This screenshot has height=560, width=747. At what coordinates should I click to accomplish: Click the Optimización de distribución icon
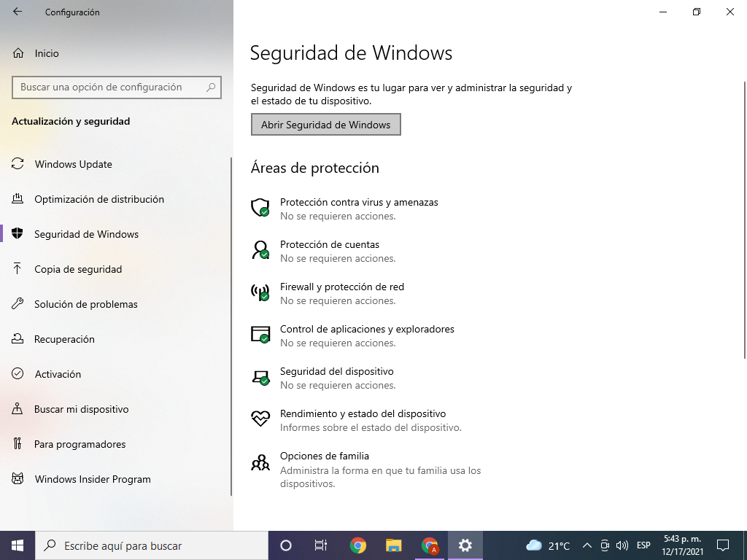pyautogui.click(x=18, y=198)
